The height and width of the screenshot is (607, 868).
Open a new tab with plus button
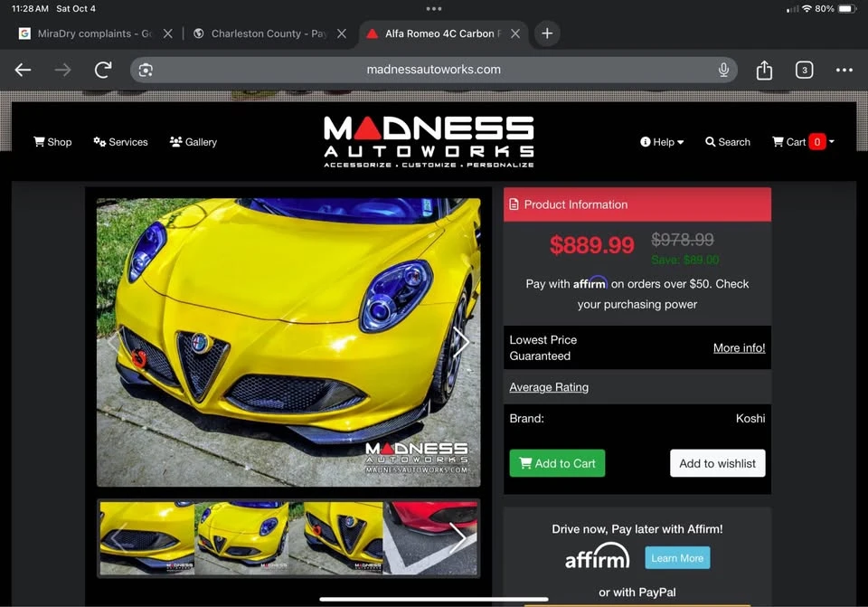(547, 33)
